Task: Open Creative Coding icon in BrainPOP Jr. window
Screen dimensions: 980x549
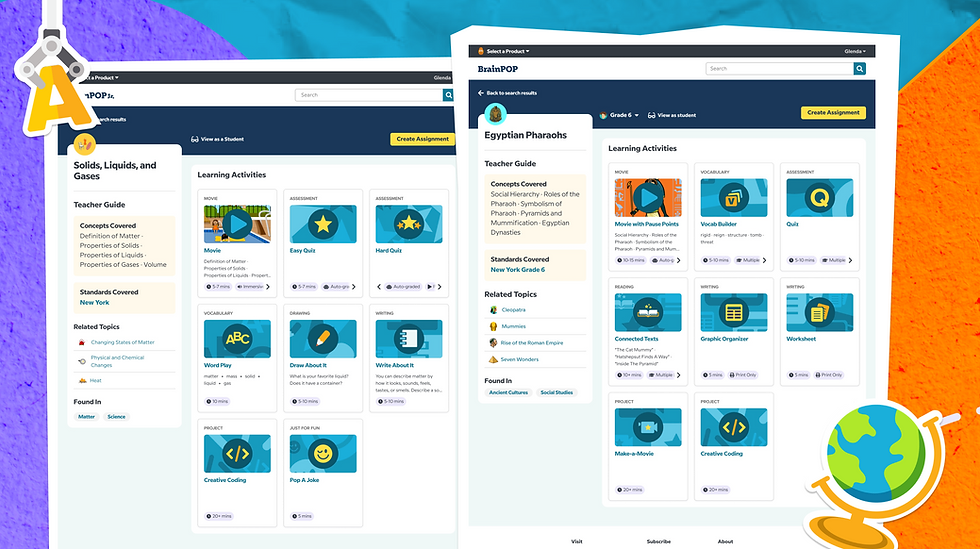Action: [x=237, y=453]
